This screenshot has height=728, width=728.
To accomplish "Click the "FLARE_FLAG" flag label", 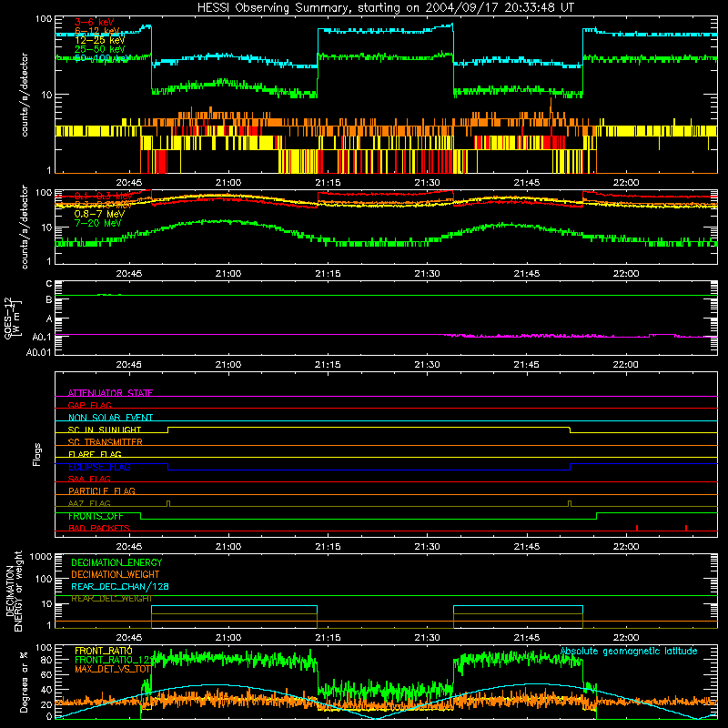I will tap(95, 454).
